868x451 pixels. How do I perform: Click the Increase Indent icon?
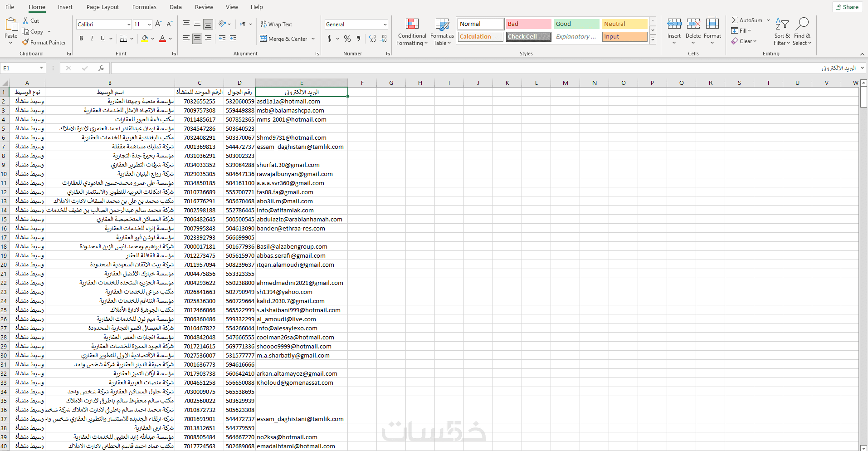tap(233, 39)
